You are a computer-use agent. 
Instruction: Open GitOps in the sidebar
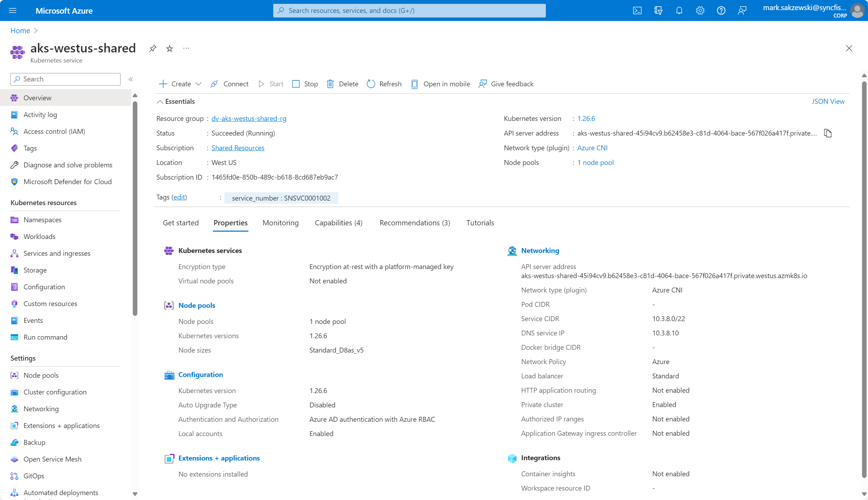66,476
